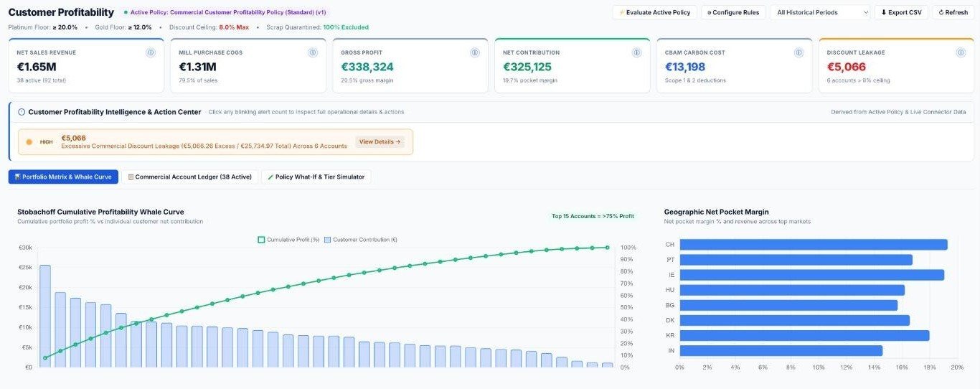Click the '20.5% gross margin' subtext
Image resolution: width=980 pixels, height=389 pixels.
pos(368,80)
